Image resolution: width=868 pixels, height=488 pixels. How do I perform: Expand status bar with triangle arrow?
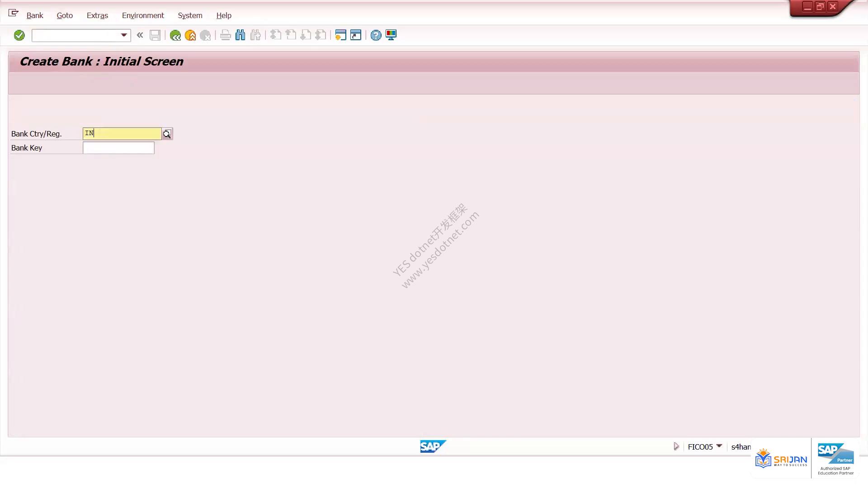[x=676, y=446]
